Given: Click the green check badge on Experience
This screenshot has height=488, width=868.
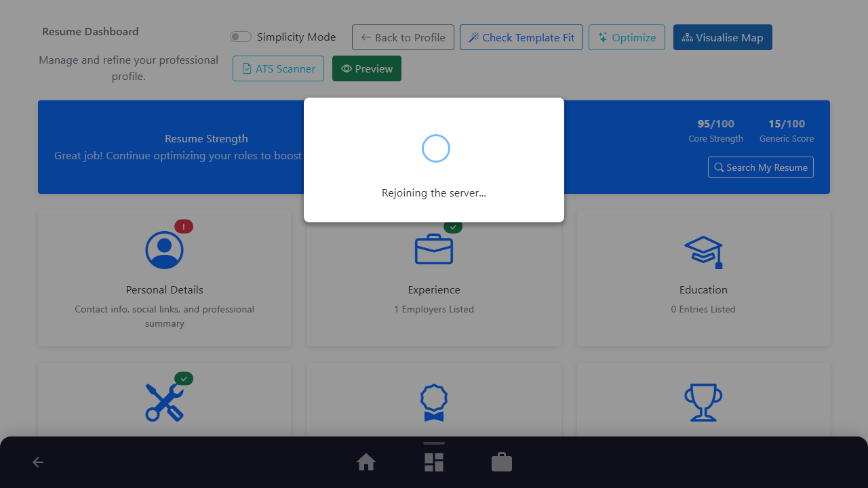Looking at the screenshot, I should pyautogui.click(x=453, y=226).
